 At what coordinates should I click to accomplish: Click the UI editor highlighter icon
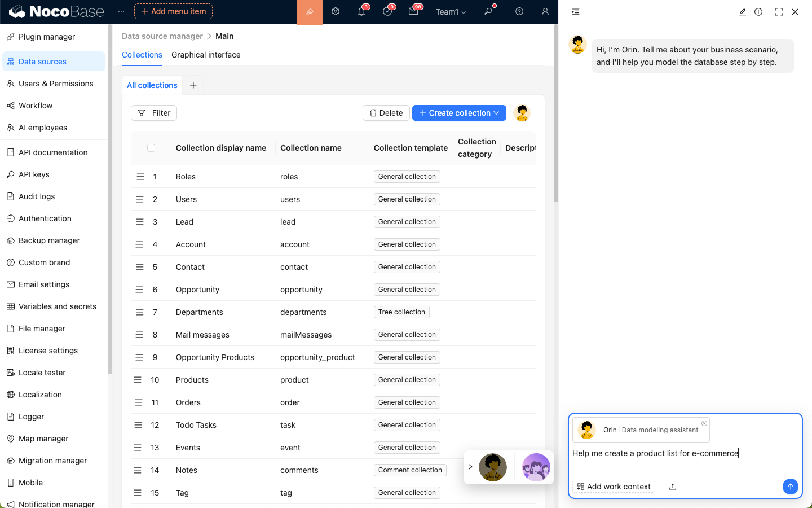pyautogui.click(x=310, y=12)
